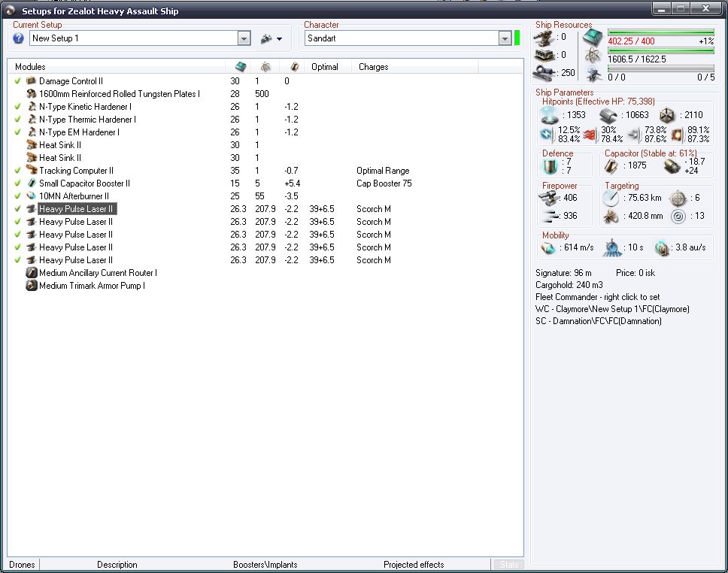Click the targeting range icon showing 75.63 km
The height and width of the screenshot is (573, 728).
point(611,199)
